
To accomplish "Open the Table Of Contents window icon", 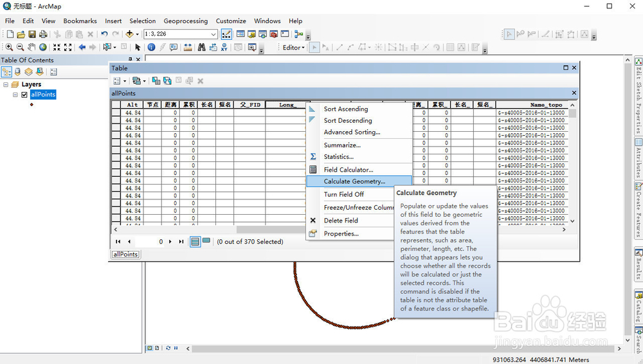I will click(240, 34).
